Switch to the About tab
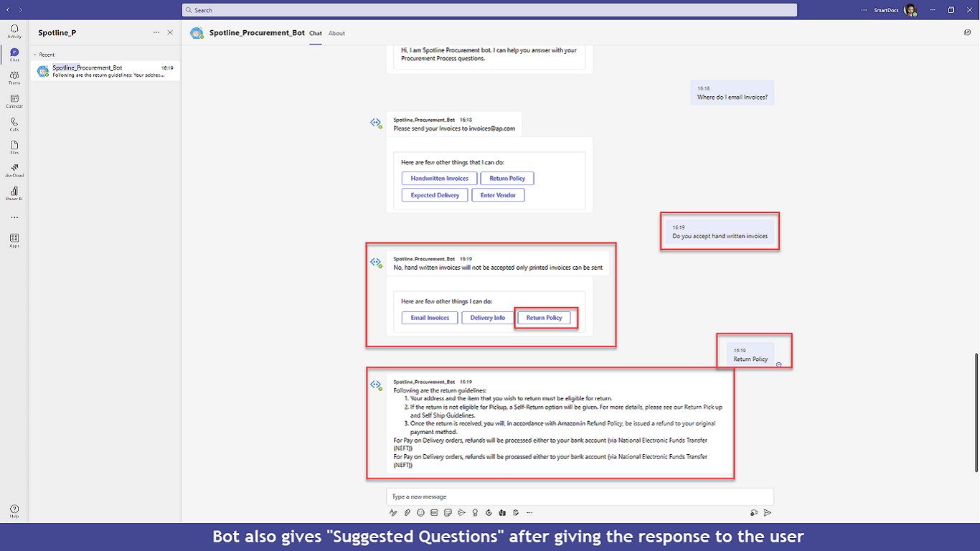 coord(336,33)
